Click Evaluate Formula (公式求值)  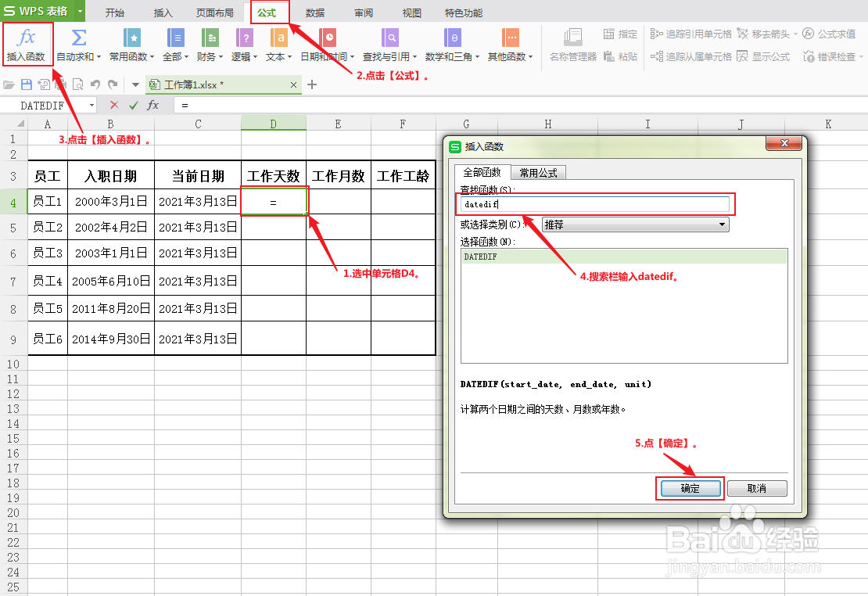829,34
